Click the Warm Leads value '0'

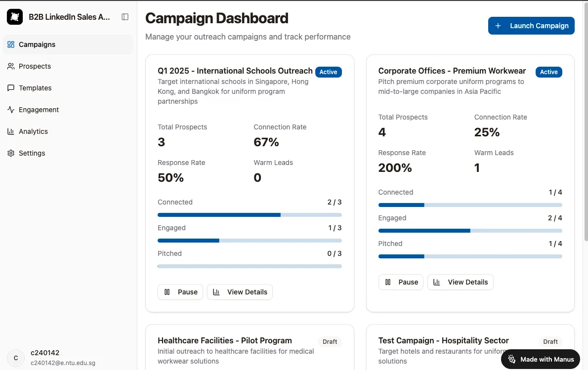[257, 178]
